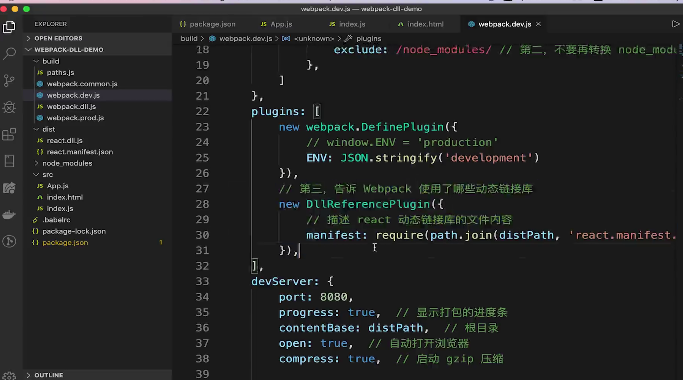The width and height of the screenshot is (683, 380).
Task: Open the Extensions view icon
Action: (9, 134)
